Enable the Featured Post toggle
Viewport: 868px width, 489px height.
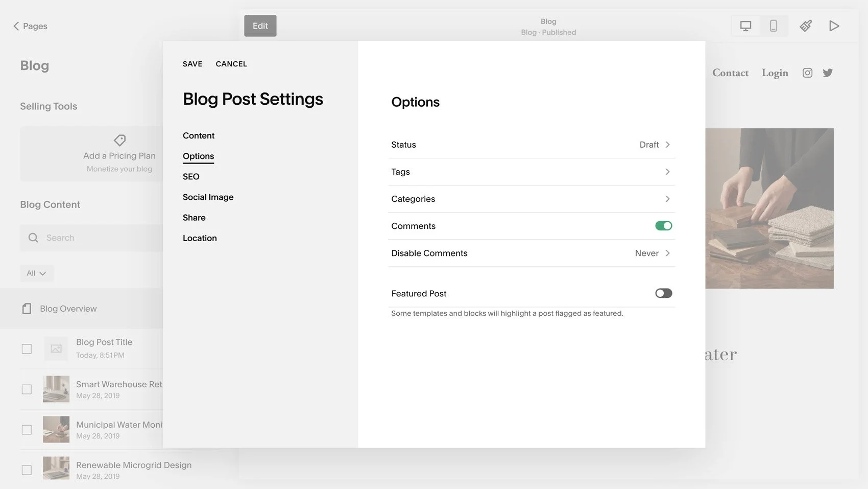click(664, 293)
